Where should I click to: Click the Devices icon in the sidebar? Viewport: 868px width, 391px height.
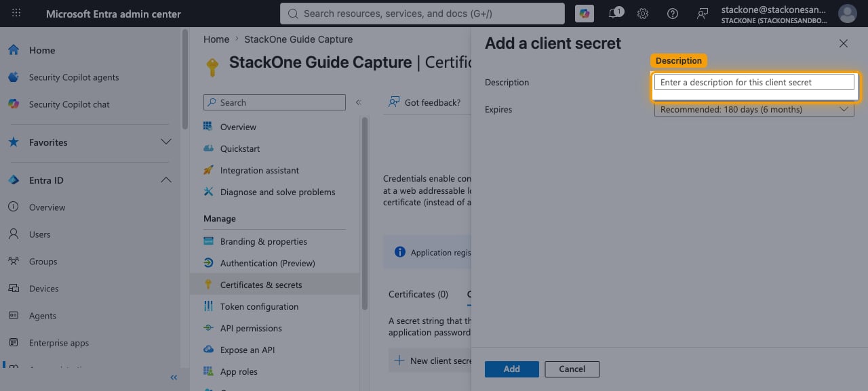[13, 289]
